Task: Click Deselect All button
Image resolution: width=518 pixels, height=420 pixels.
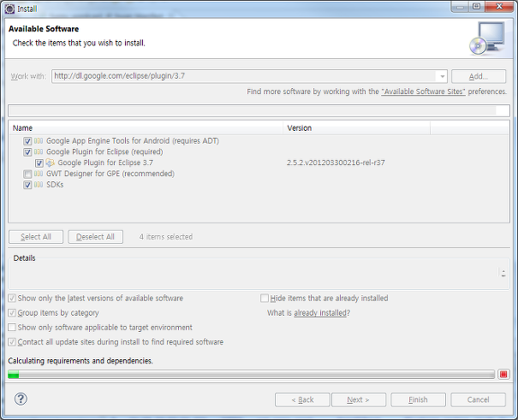Action: click(x=96, y=237)
